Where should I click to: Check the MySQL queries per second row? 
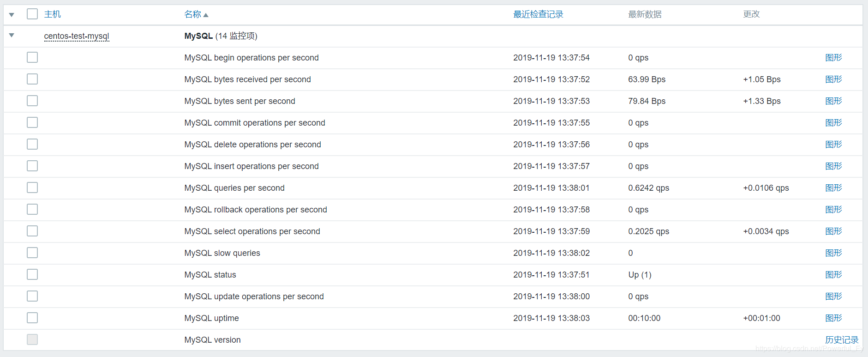point(32,188)
